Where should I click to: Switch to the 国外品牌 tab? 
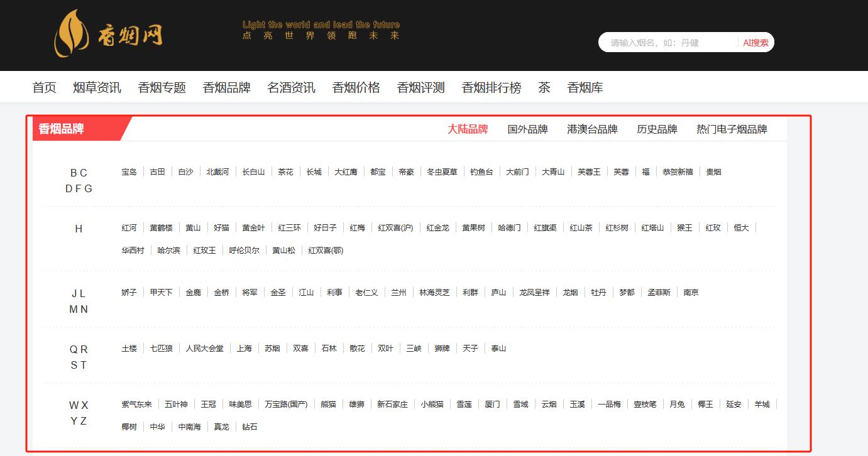527,129
